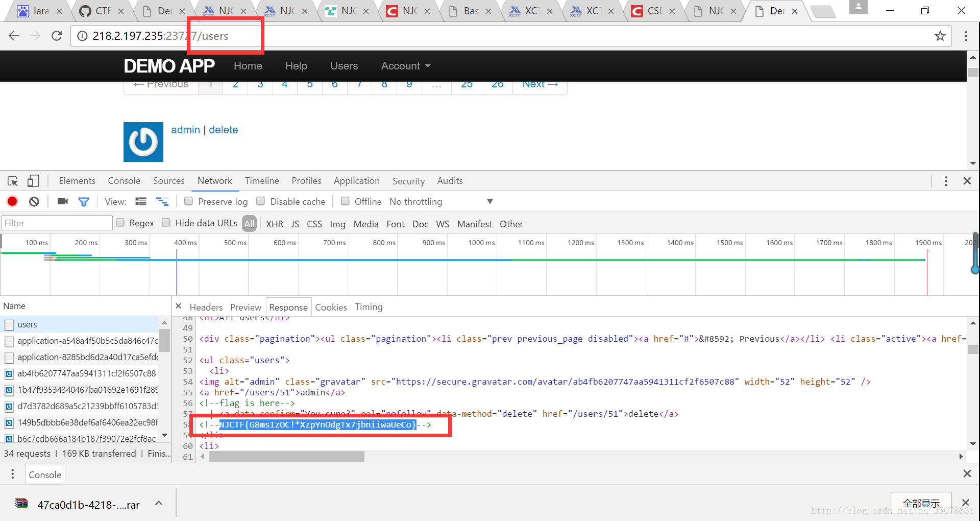Click the Show All downloads button
The height and width of the screenshot is (521, 980).
click(x=921, y=503)
